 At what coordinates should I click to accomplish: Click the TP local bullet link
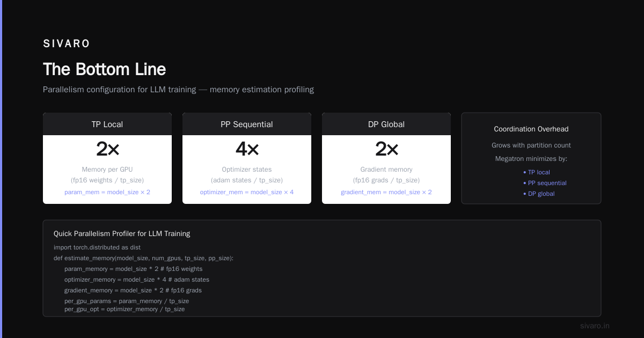click(537, 172)
